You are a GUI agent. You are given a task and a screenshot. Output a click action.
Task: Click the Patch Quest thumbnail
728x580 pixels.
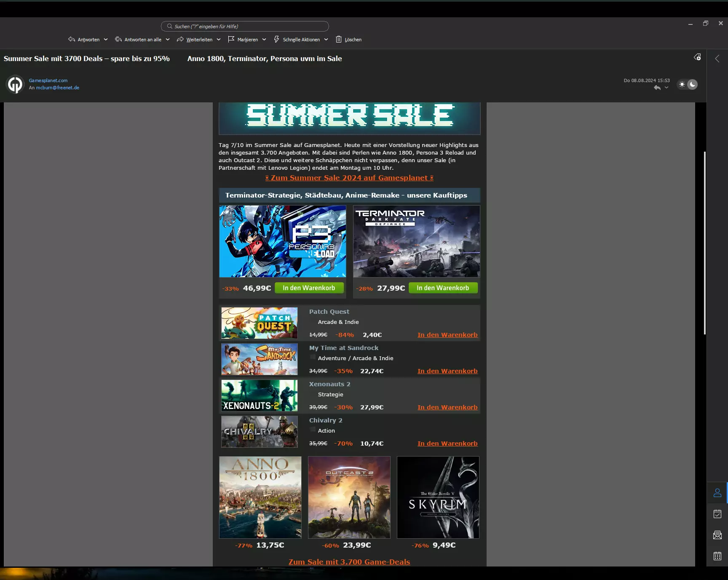260,323
